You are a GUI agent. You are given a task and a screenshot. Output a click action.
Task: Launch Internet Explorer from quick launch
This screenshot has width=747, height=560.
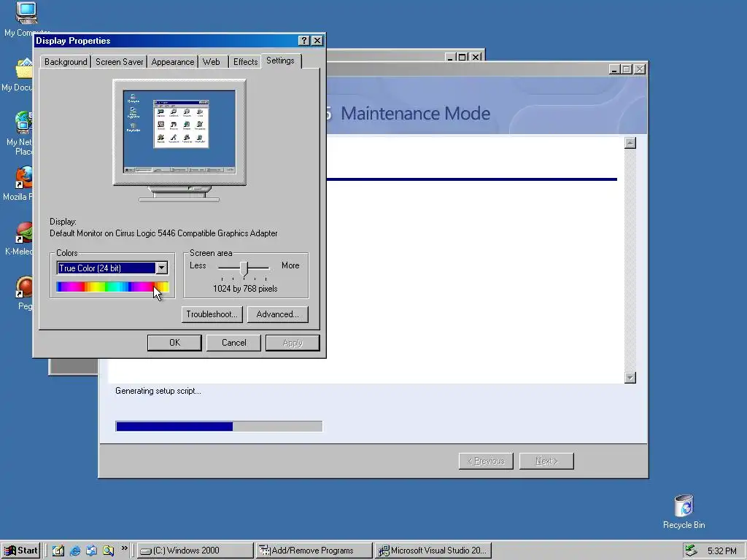(x=75, y=551)
